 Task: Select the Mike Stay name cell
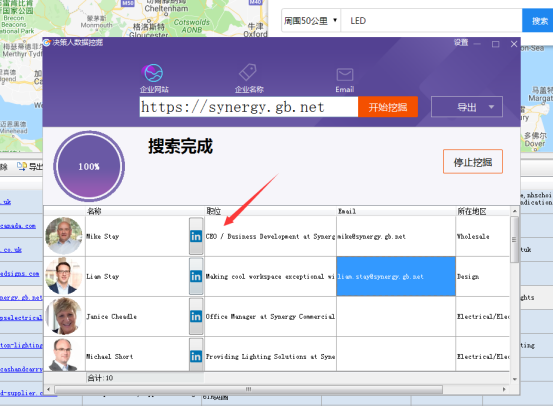(137, 236)
